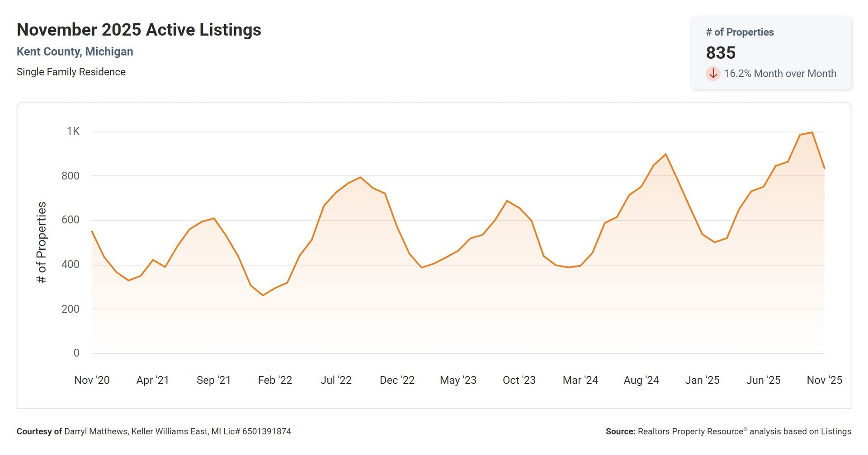Click the 835 properties count value
The image size is (868, 455).
click(x=721, y=53)
